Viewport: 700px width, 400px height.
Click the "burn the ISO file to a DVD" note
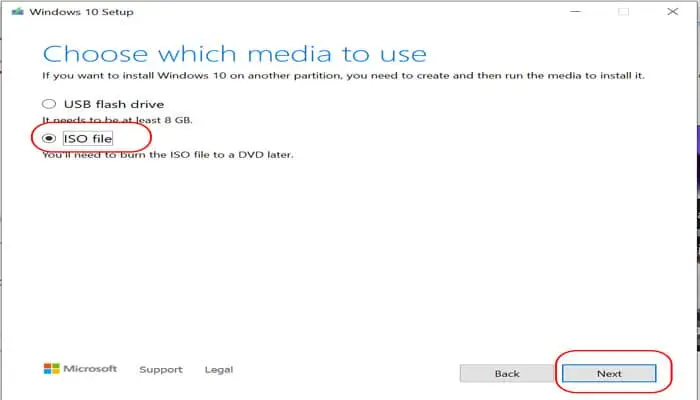click(168, 155)
